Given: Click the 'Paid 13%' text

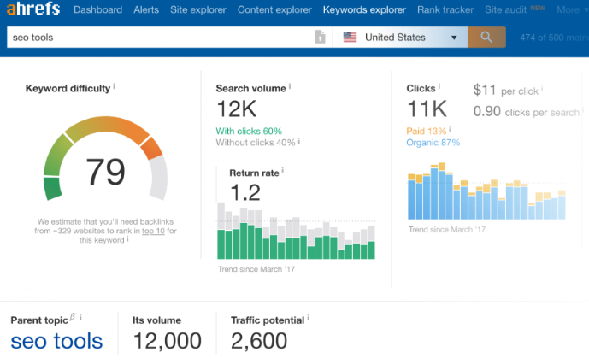Looking at the screenshot, I should 427,131.
